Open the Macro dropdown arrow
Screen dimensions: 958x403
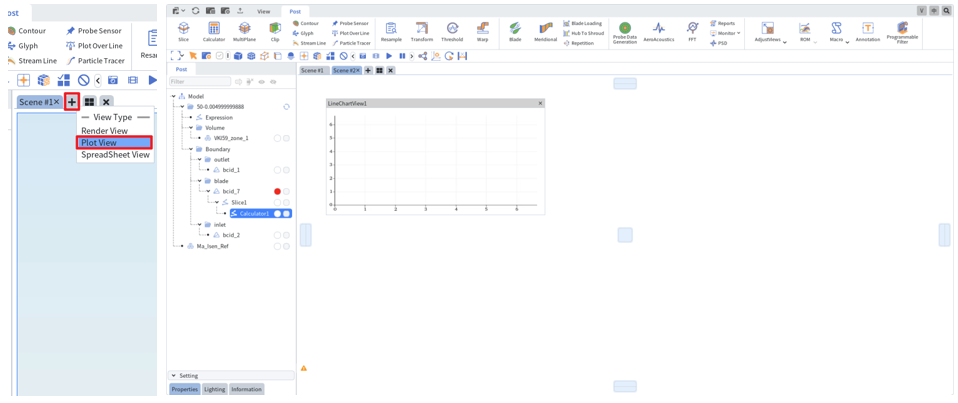pos(847,42)
